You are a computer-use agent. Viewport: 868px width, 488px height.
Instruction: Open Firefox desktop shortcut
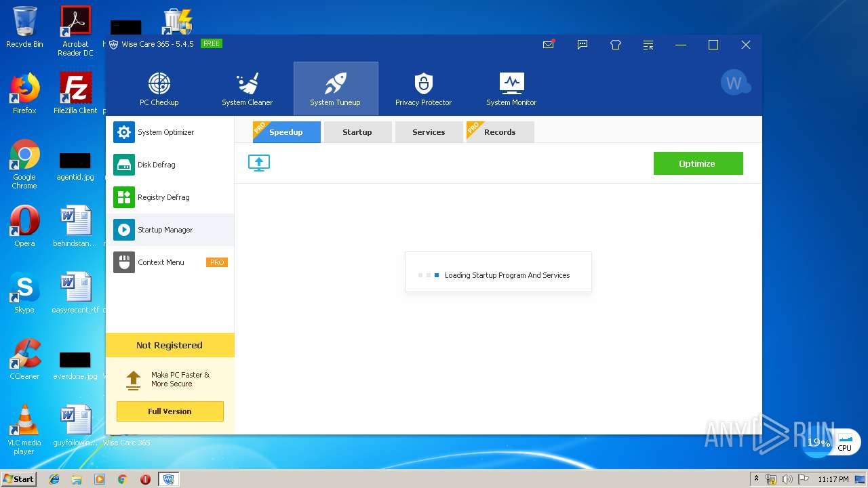coord(24,94)
